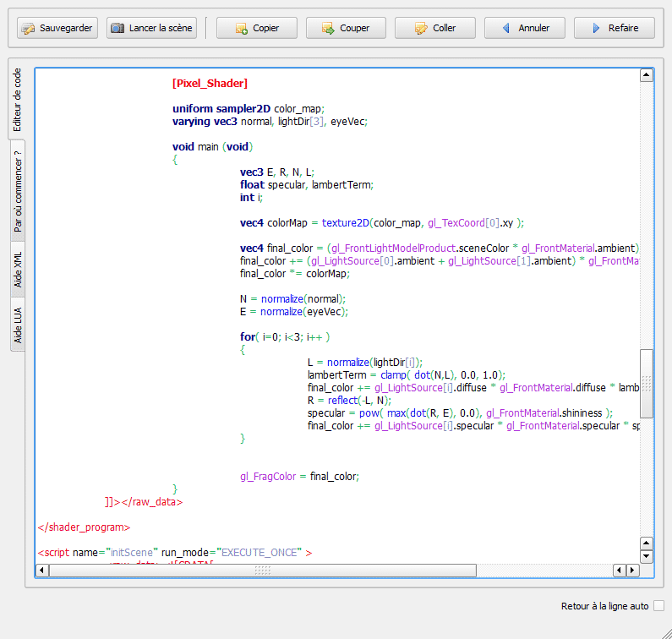Click the vertical scrollbar thumb
This screenshot has height=639, width=672.
pos(647,384)
